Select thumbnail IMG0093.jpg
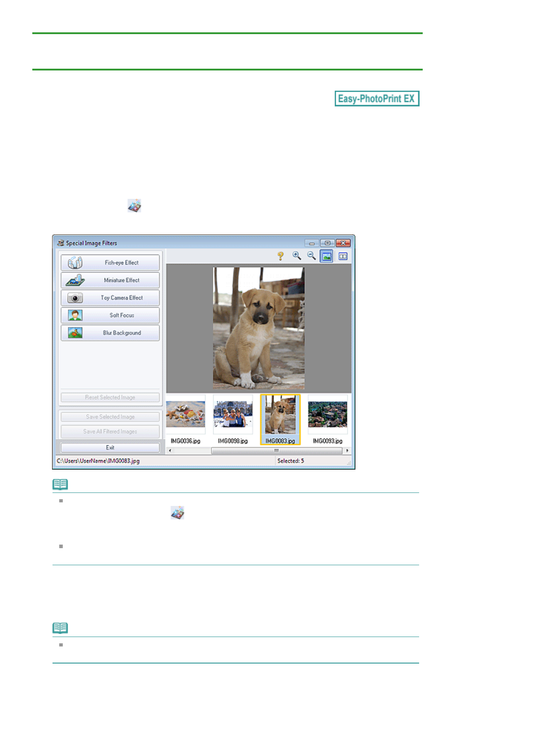The height and width of the screenshot is (756, 534). (328, 420)
